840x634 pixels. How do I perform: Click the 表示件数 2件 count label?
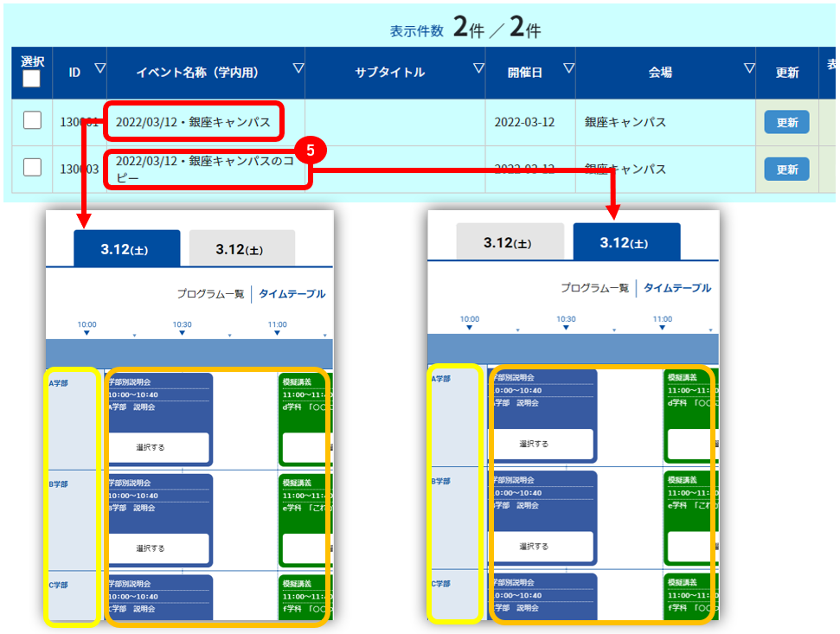(x=465, y=27)
